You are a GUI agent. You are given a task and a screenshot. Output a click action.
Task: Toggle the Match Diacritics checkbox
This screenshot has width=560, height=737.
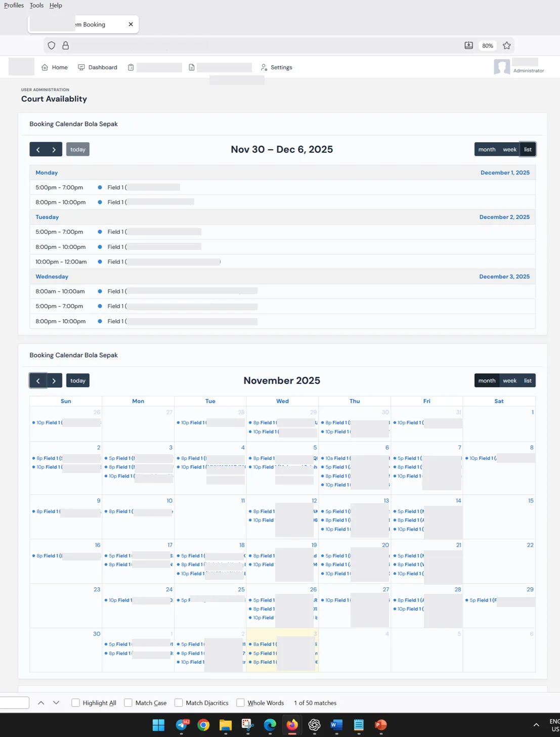179,703
